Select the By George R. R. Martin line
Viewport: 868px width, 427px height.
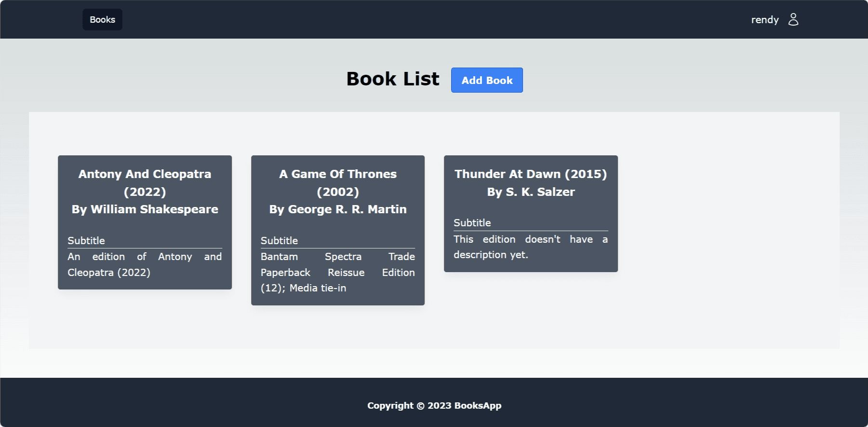coord(337,209)
